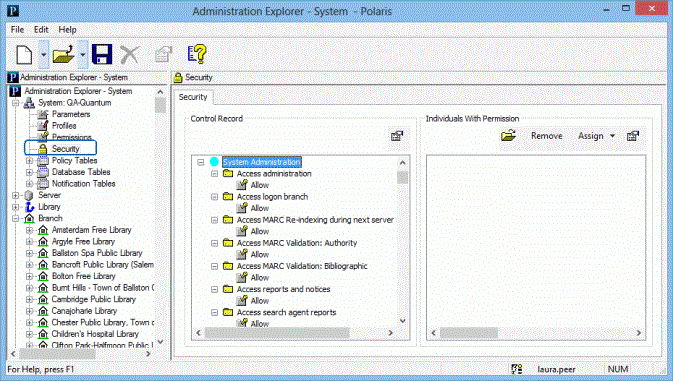This screenshot has width=673, height=381.
Task: Select Access MARC Re-indexing during next server
Action: point(315,220)
